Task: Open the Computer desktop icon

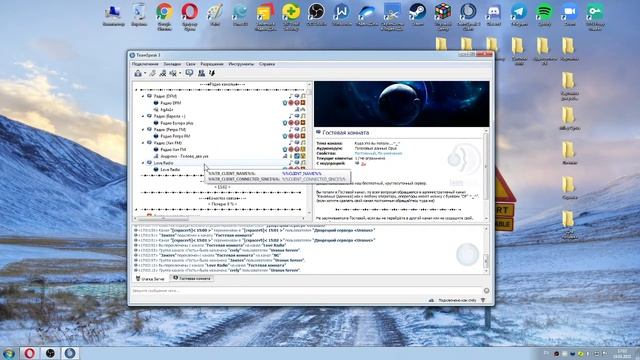Action: point(113,14)
